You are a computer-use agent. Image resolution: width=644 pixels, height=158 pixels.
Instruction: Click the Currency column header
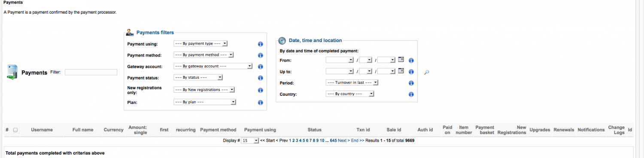(x=113, y=130)
